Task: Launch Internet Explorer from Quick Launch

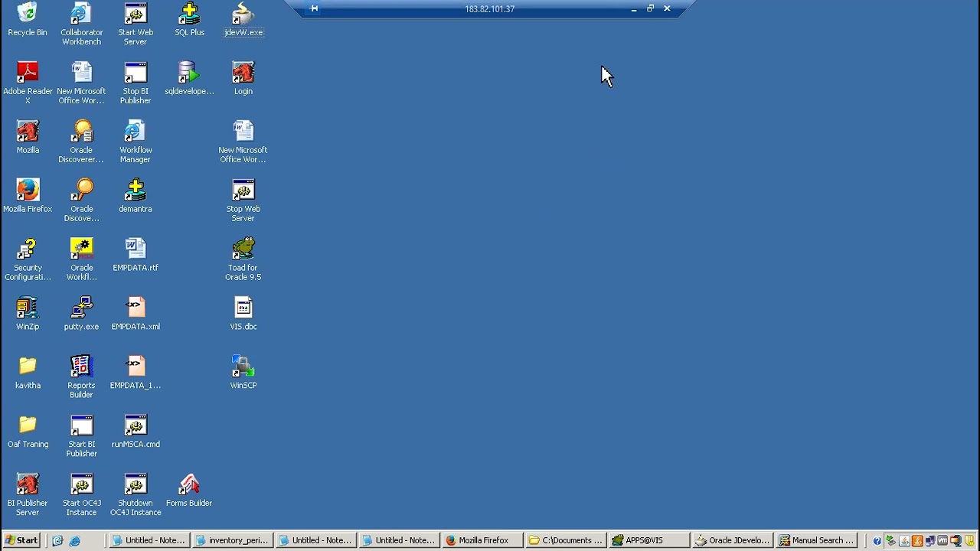Action: [x=74, y=541]
